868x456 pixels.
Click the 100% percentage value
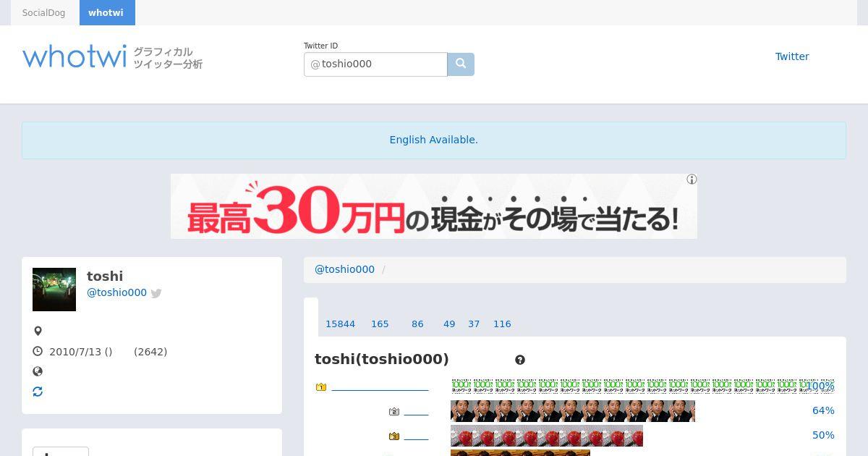coord(820,387)
